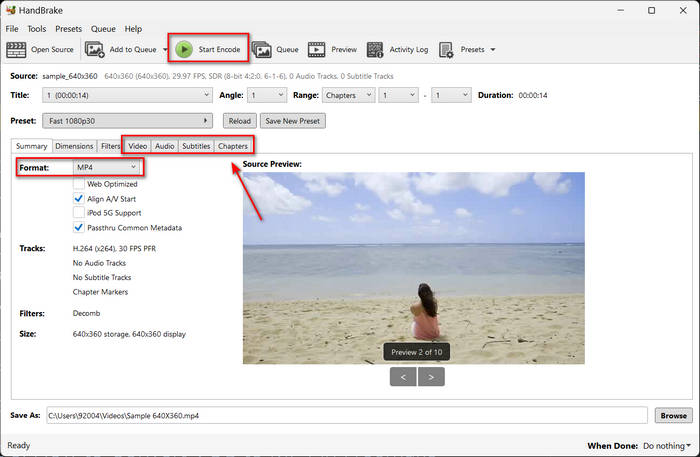The image size is (700, 457).
Task: Click the Decomb filter text
Action: (x=86, y=313)
